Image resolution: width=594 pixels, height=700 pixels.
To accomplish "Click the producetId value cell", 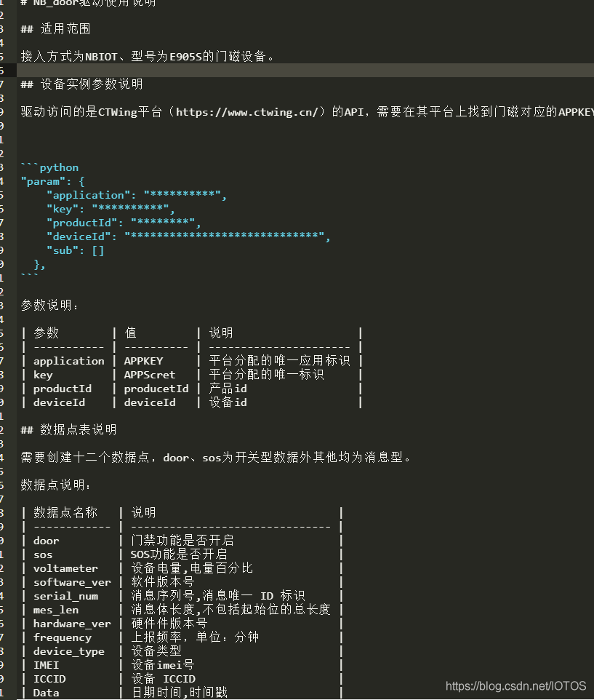I will pyautogui.click(x=156, y=389).
